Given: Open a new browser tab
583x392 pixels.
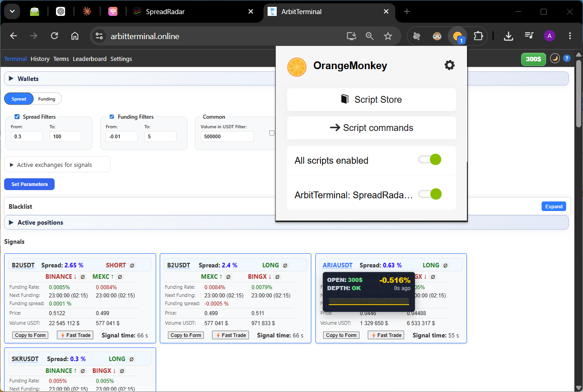Looking at the screenshot, I should click(x=407, y=12).
